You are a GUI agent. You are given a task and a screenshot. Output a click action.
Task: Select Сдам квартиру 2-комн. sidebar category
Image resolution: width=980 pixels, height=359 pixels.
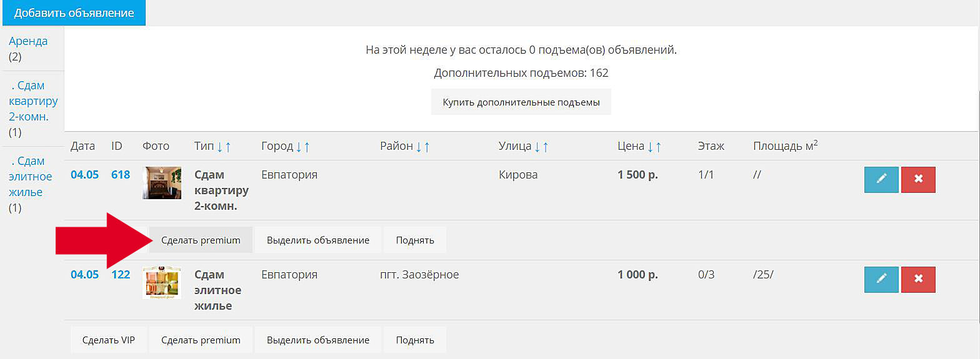point(33,101)
